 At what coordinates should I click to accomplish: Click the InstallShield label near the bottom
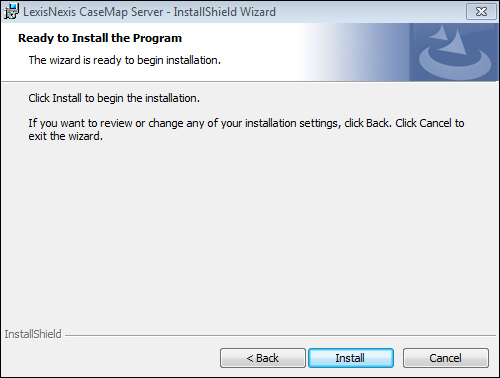33,334
